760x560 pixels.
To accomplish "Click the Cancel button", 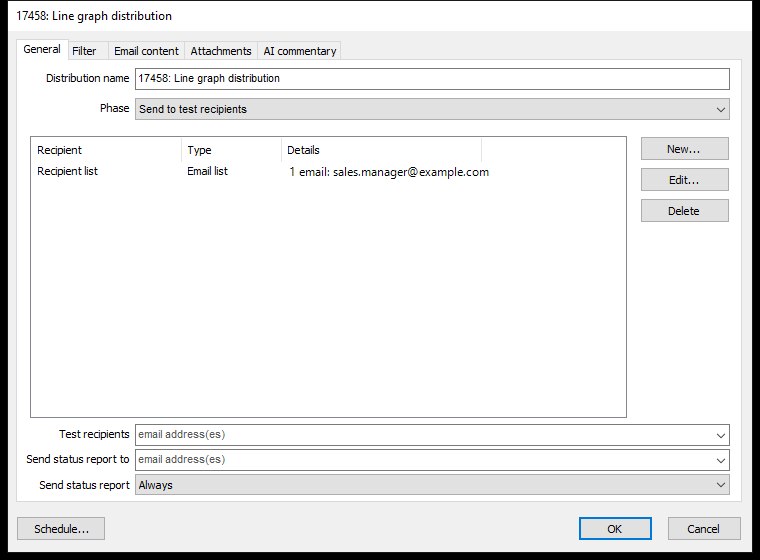I will pyautogui.click(x=704, y=528).
